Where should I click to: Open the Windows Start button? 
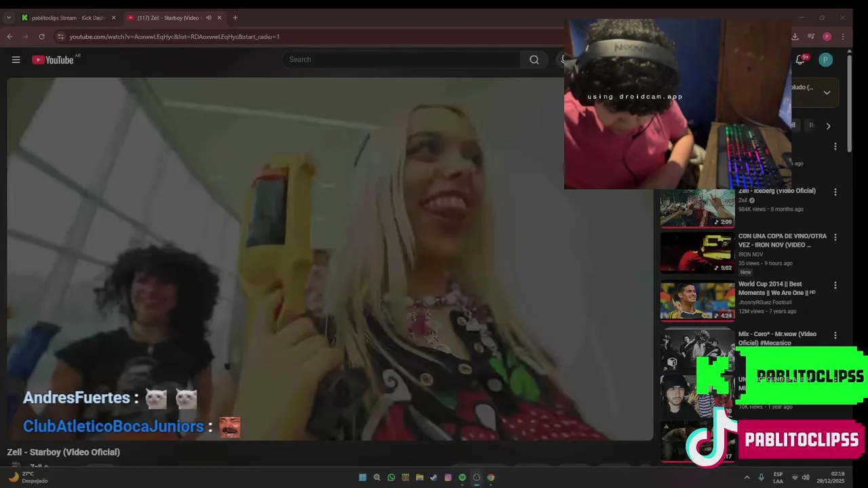point(363,477)
